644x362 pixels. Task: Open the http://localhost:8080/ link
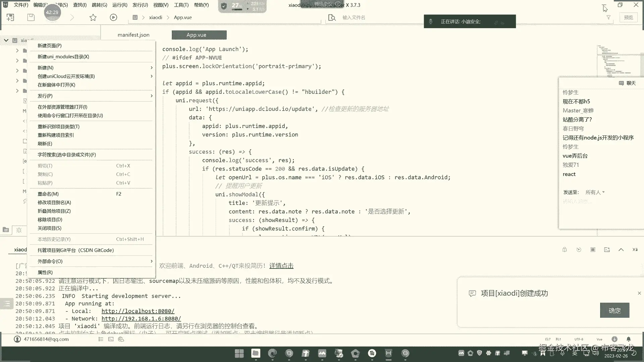pos(138,311)
